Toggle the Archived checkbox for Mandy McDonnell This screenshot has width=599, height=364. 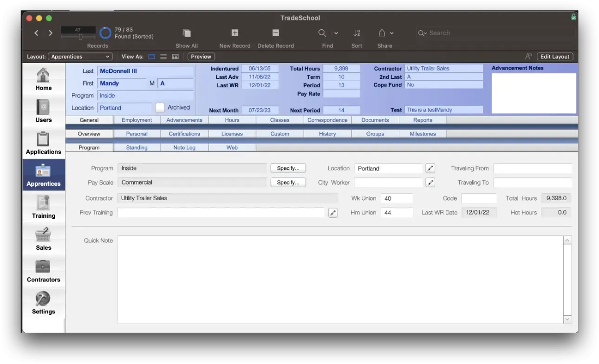point(160,107)
